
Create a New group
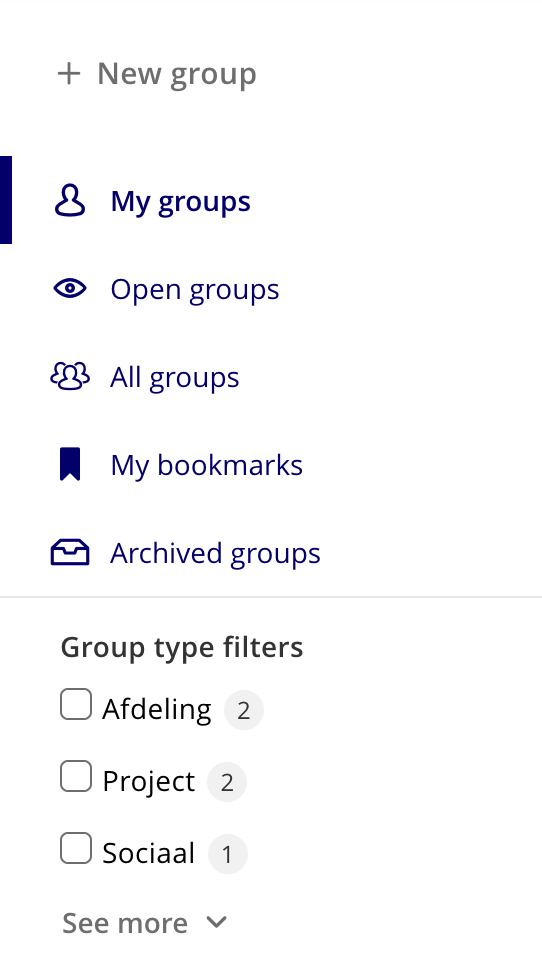tap(156, 73)
